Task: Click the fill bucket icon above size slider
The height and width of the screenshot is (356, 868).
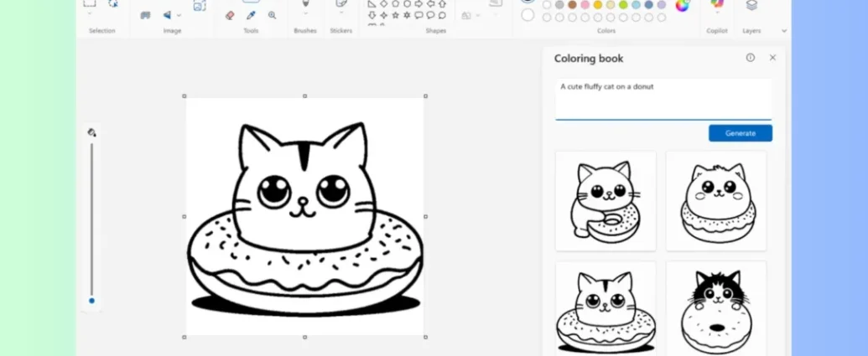Action: point(92,132)
